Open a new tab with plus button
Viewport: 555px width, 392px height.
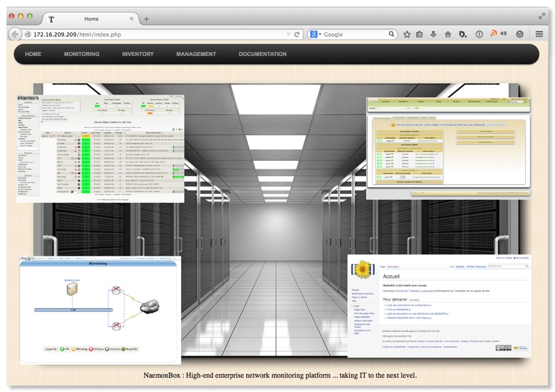point(146,19)
